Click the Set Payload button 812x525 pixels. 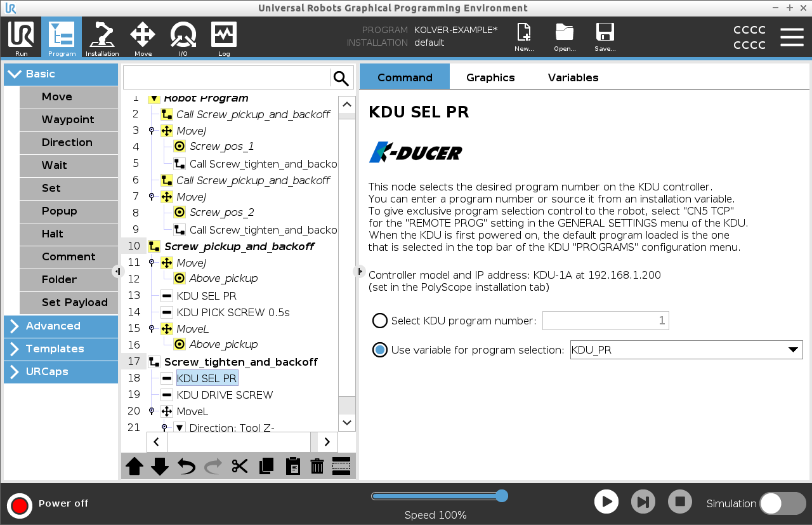pos(74,302)
